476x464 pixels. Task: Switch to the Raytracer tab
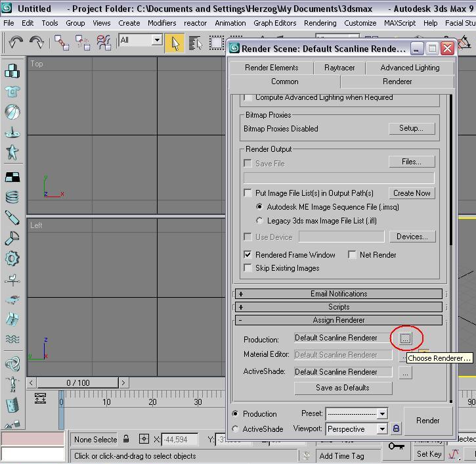(x=339, y=68)
